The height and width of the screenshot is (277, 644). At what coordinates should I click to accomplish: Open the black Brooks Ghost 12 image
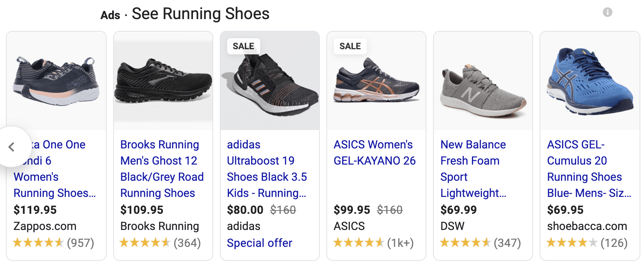[163, 81]
